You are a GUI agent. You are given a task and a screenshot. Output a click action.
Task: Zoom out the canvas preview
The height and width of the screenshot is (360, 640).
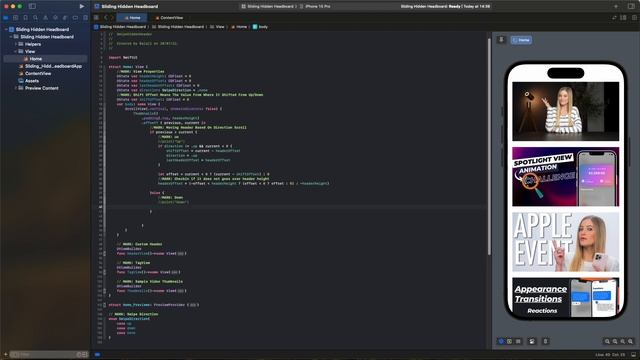[607, 341]
